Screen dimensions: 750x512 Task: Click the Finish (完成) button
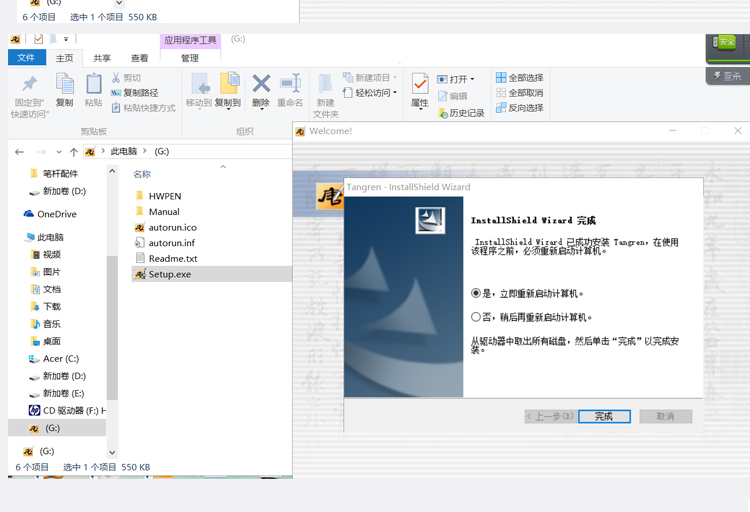pyautogui.click(x=604, y=416)
